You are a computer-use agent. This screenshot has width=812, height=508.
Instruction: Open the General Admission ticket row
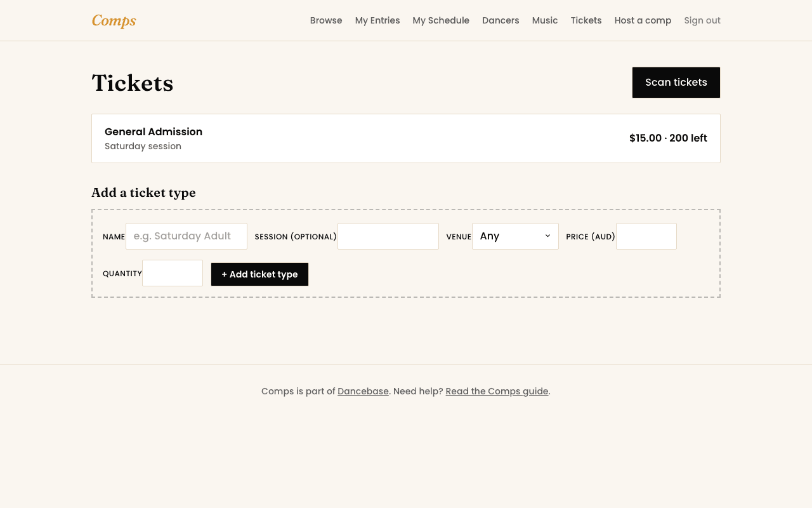point(406,138)
